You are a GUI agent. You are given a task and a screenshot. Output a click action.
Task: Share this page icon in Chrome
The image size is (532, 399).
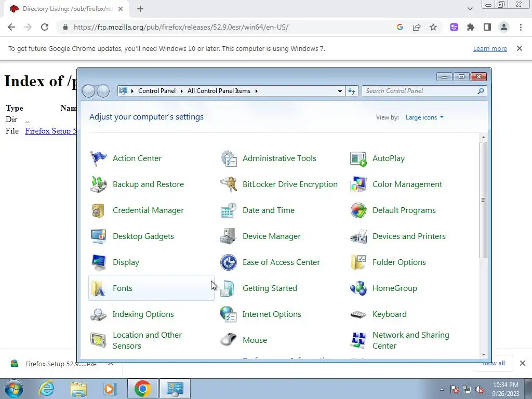coord(417,27)
